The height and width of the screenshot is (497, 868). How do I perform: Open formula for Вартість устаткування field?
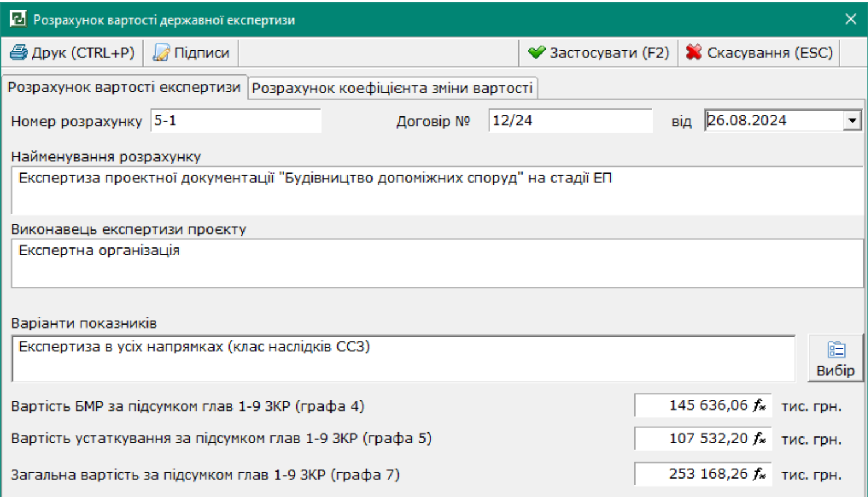coord(760,439)
